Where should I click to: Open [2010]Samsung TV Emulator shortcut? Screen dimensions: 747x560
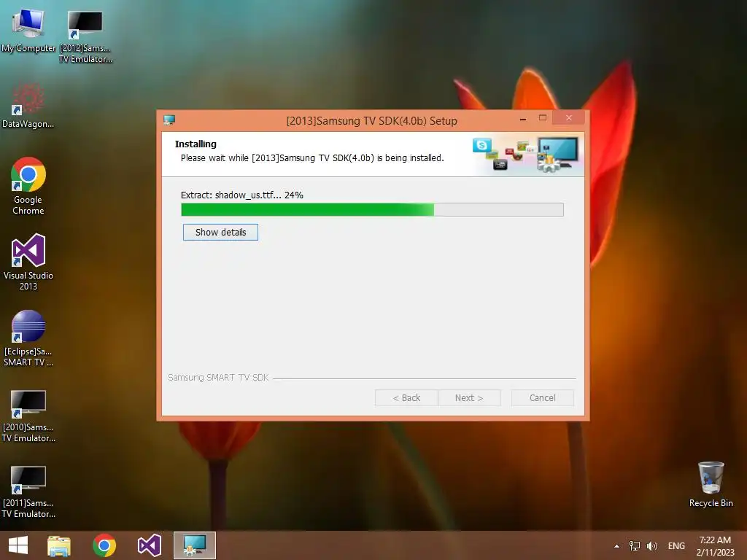(x=28, y=415)
